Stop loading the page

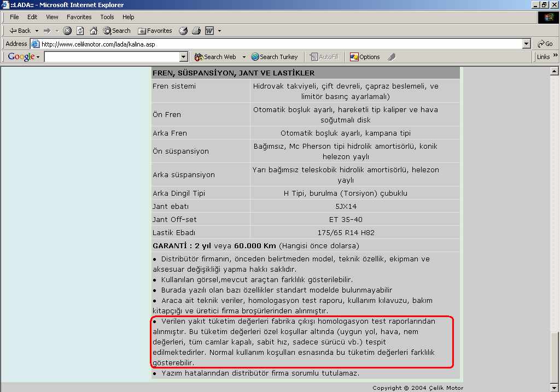67,31
